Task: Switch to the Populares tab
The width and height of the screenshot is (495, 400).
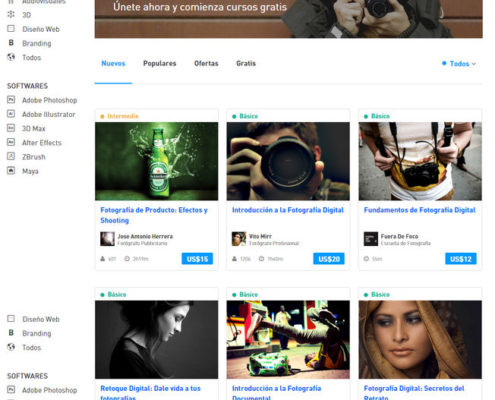Action: point(160,63)
